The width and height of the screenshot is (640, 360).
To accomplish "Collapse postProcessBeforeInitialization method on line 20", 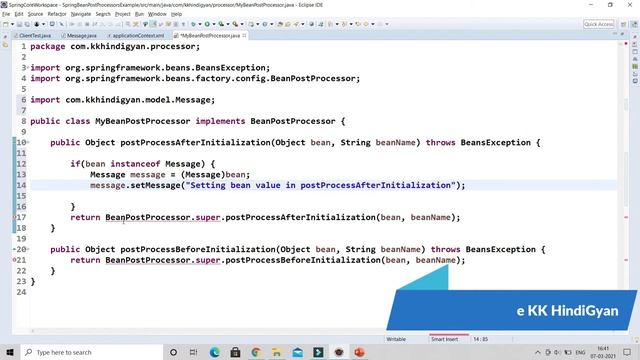I will pos(28,249).
